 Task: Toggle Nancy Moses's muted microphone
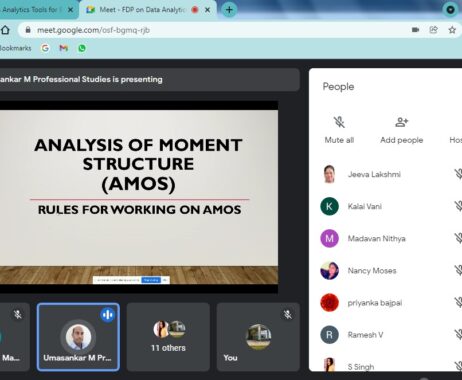point(458,270)
